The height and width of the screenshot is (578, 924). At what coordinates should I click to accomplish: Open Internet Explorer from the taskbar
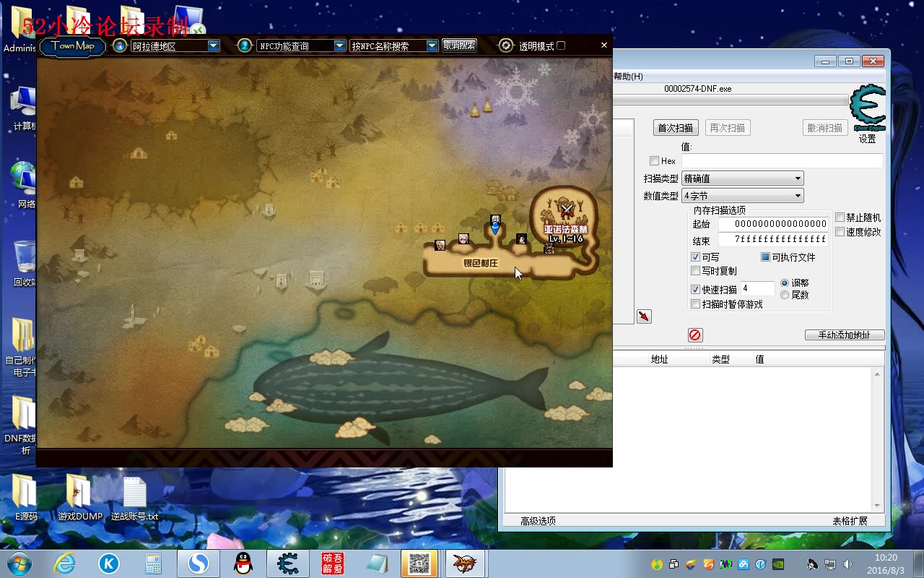coord(64,564)
